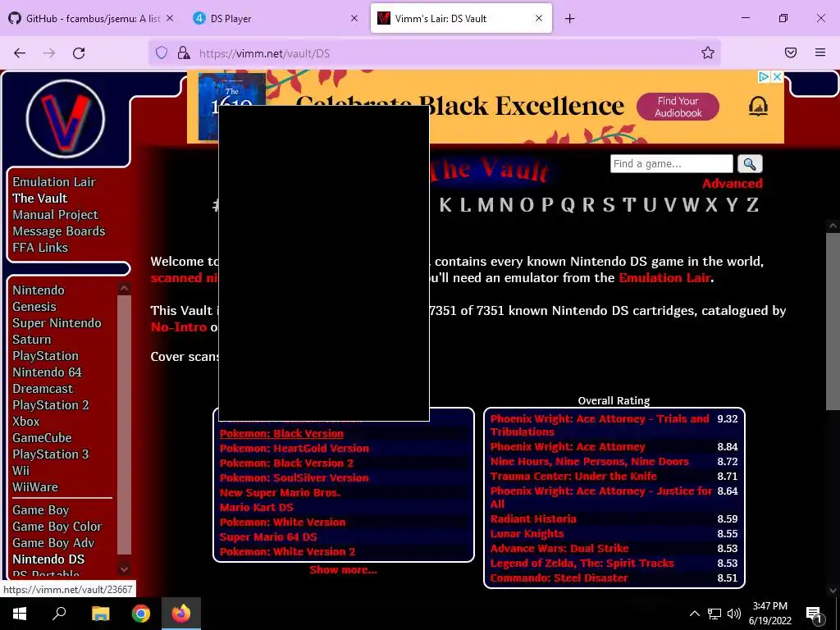Close the GitHub fcambus/jsemu tab
Image resolution: width=840 pixels, height=630 pixels.
tap(170, 18)
